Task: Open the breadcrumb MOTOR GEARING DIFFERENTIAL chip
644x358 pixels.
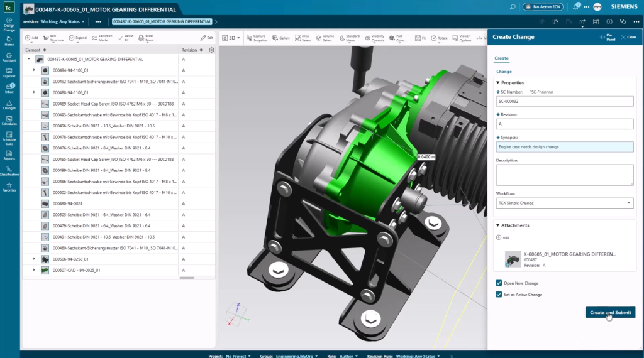Action: (162, 22)
